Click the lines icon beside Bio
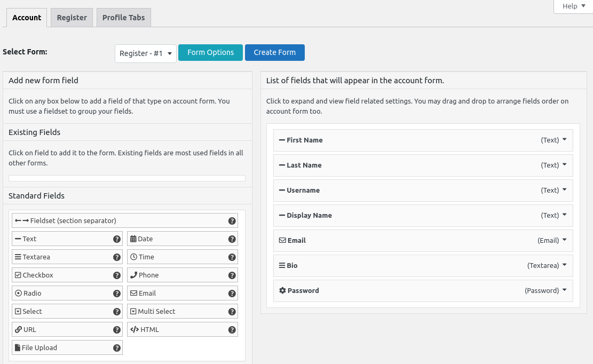This screenshot has height=364, width=593. [282, 265]
